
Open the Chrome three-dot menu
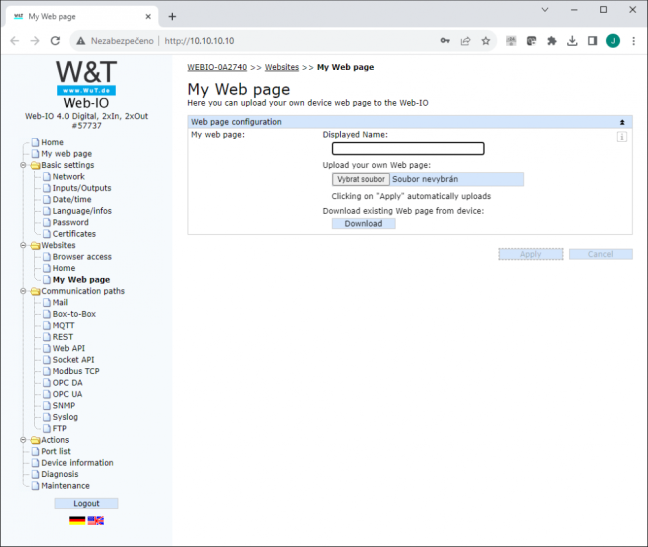[x=634, y=41]
